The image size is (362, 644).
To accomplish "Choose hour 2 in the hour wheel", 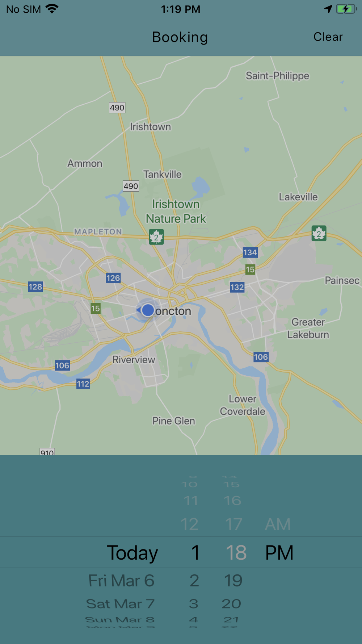I will (x=194, y=581).
